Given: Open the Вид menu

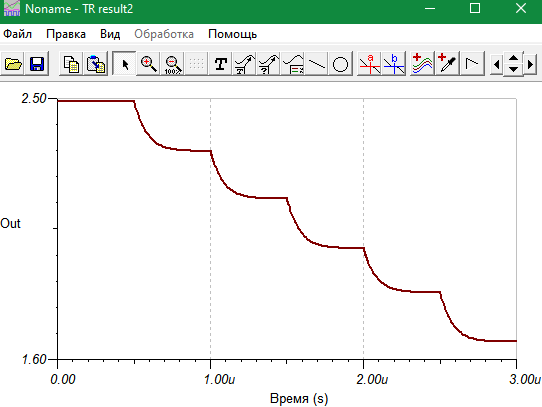Looking at the screenshot, I should pyautogui.click(x=110, y=34).
